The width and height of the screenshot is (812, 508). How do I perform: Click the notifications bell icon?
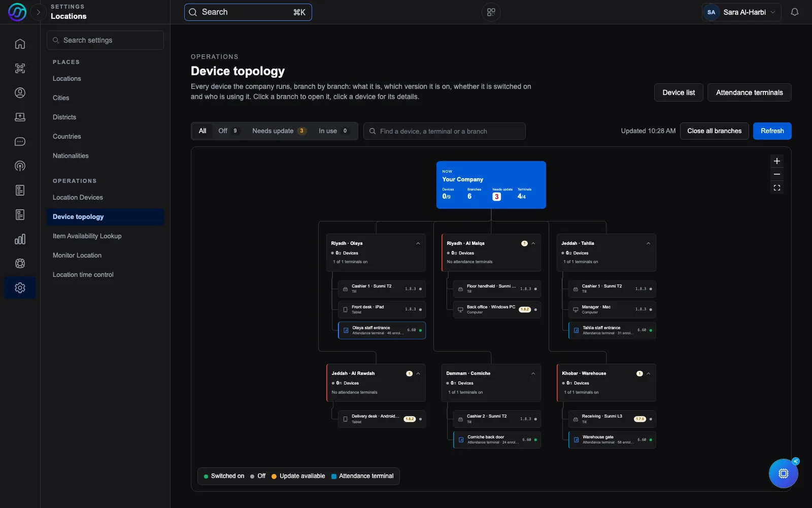[x=795, y=12]
